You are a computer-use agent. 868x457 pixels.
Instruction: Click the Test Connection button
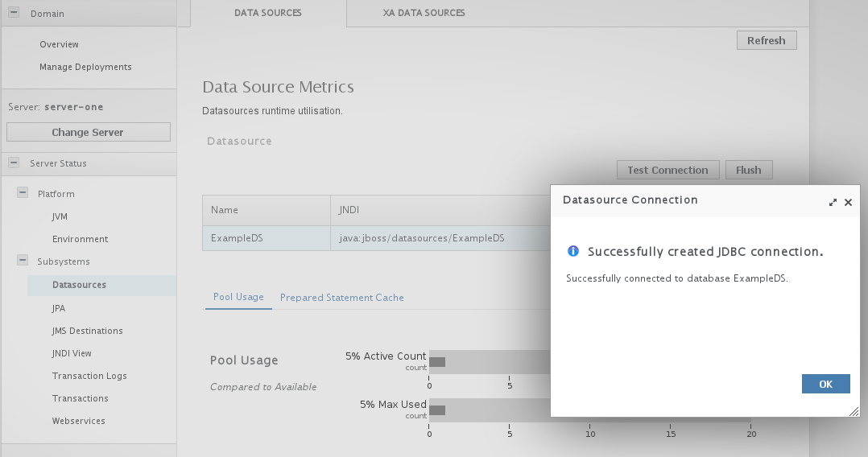point(668,170)
